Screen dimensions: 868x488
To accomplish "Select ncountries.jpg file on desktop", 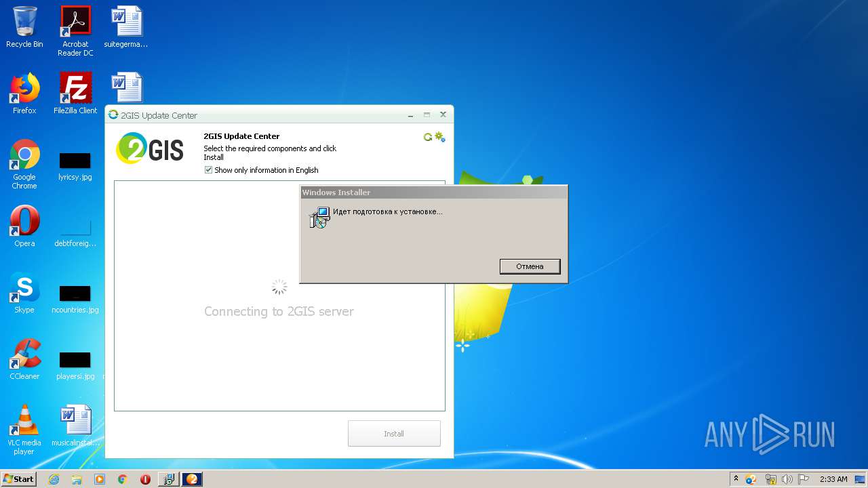I will pos(75,298).
